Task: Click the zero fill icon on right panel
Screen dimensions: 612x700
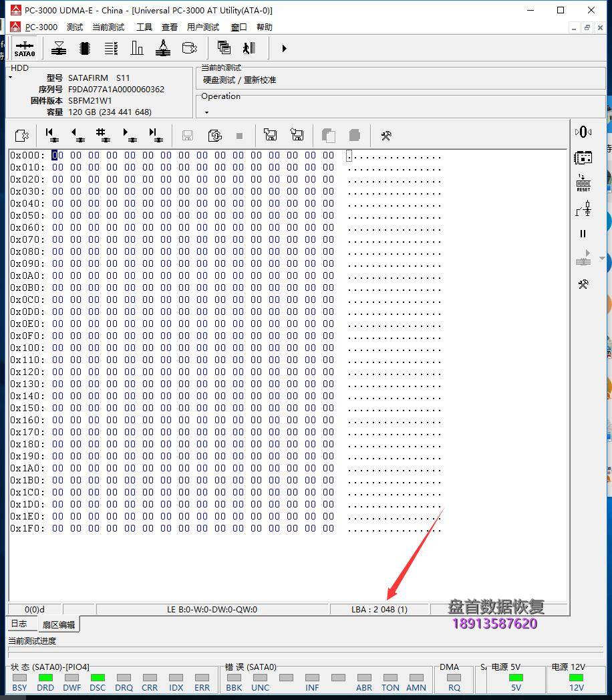Action: point(583,132)
